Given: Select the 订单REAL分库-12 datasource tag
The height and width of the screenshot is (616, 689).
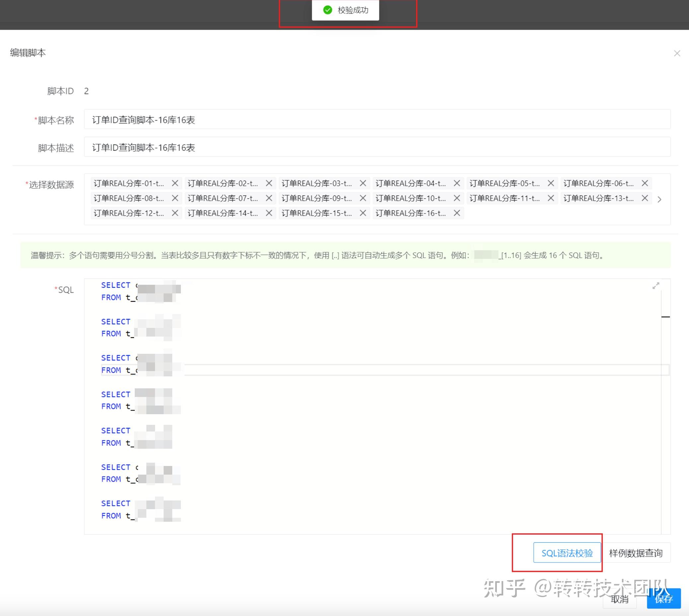Looking at the screenshot, I should 129,213.
